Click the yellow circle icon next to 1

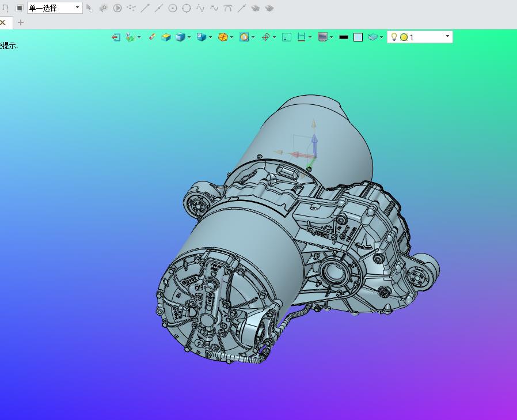(404, 37)
